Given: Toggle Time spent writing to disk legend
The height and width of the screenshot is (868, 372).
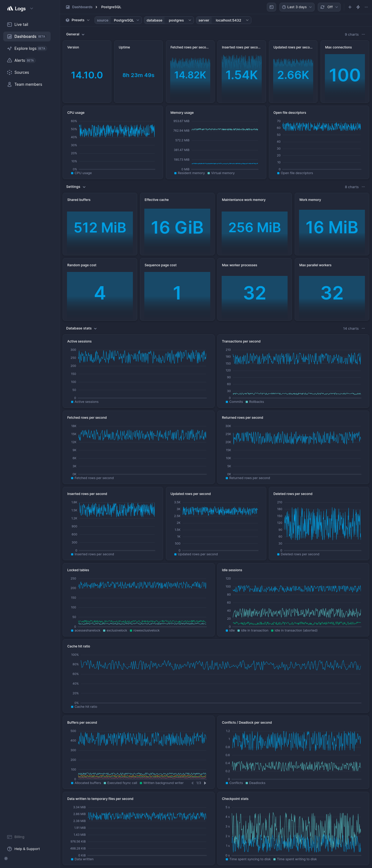Looking at the screenshot, I should (295, 859).
